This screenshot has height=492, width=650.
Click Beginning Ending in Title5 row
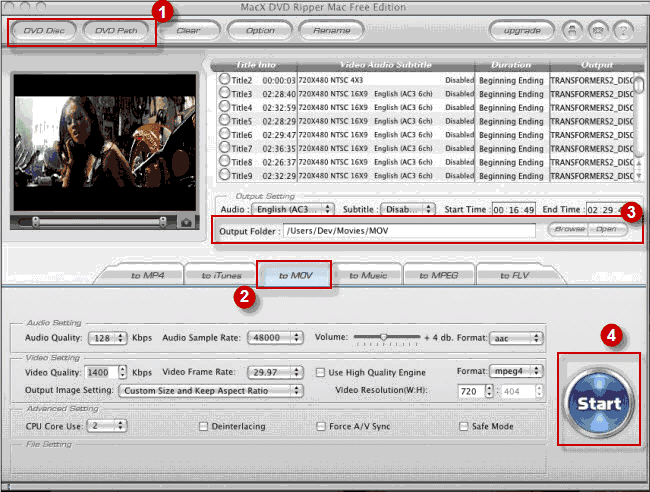pyautogui.click(x=511, y=121)
